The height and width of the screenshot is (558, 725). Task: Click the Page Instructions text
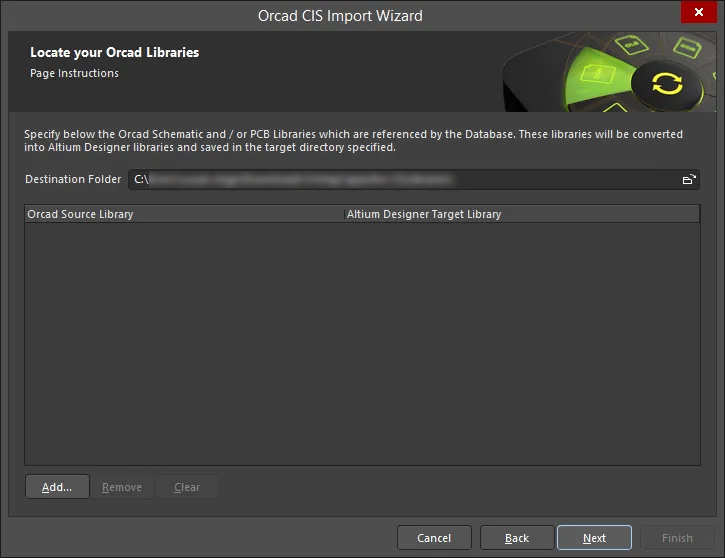(x=74, y=73)
